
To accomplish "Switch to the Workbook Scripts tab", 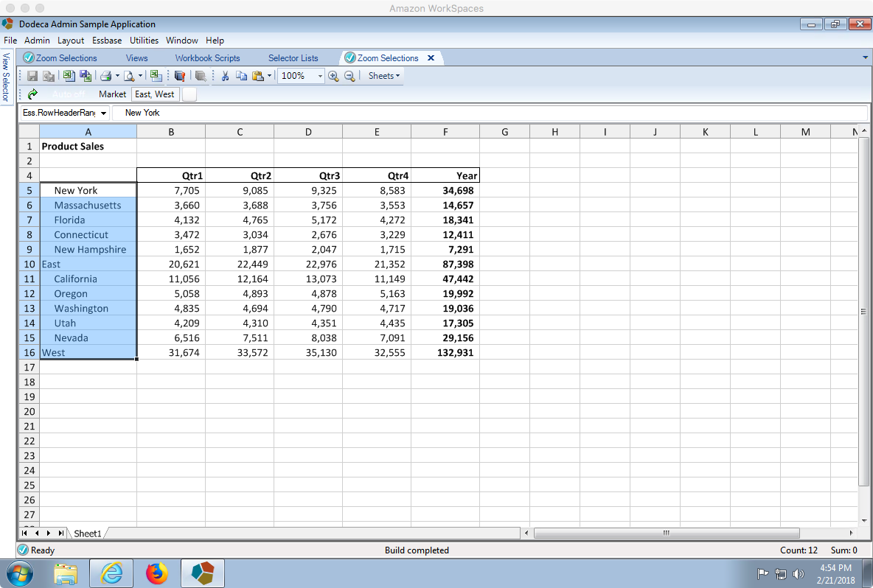I will tap(207, 58).
